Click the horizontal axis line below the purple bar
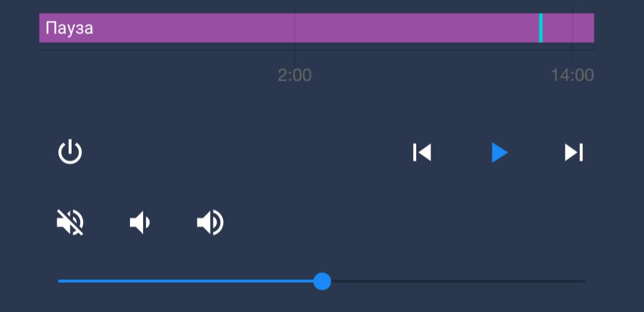644x312 pixels. pos(317,50)
